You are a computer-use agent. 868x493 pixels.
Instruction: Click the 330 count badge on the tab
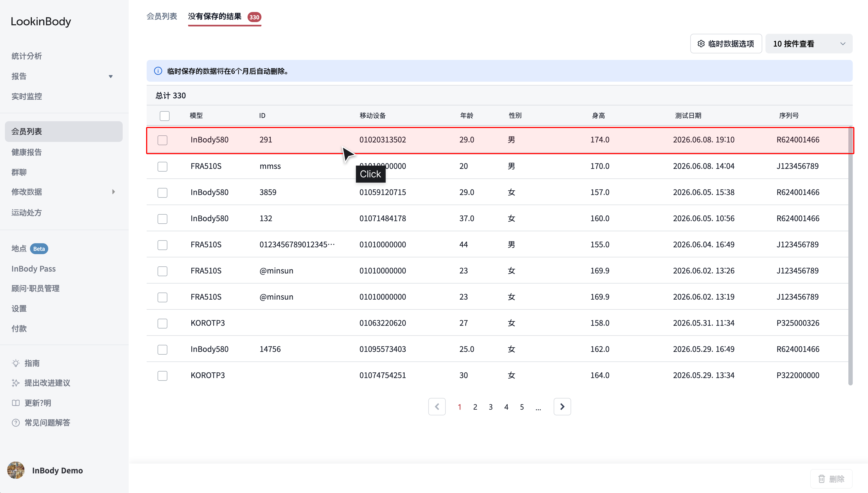(254, 17)
